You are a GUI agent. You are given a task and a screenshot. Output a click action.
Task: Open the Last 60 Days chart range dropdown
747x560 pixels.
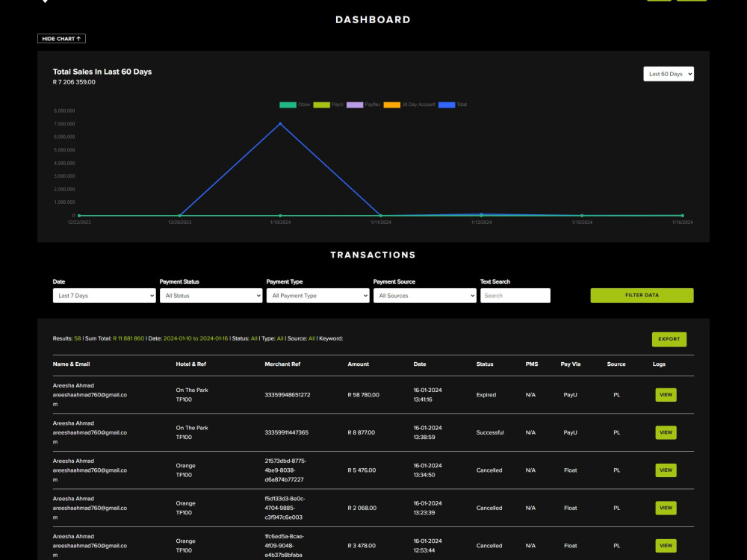669,74
